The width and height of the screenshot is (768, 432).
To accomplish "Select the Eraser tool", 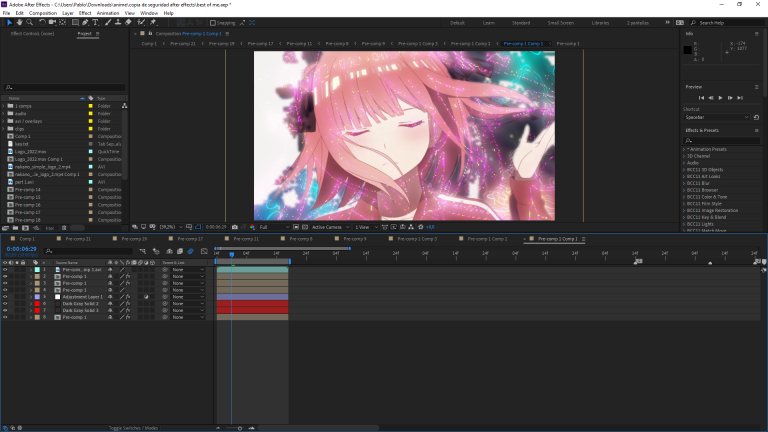I will tap(128, 23).
